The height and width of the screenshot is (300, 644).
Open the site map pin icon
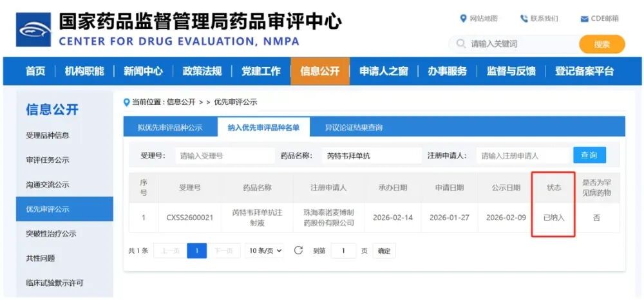463,19
